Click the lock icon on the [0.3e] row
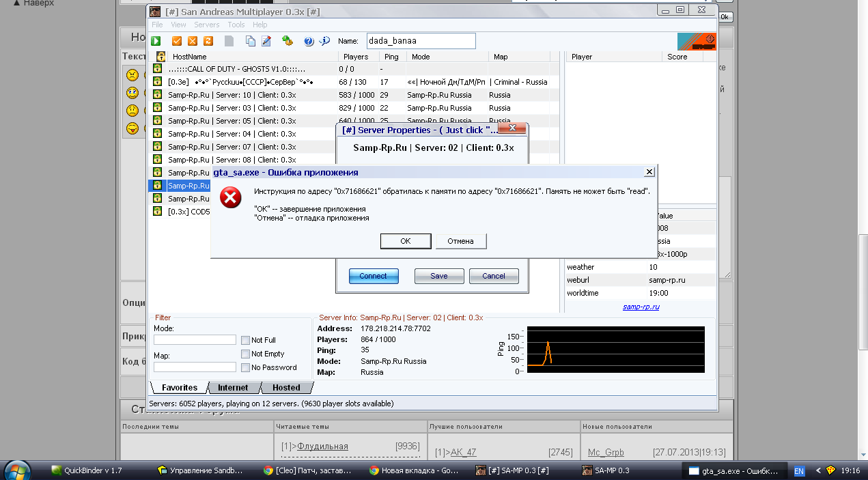Screen dimensions: 868x480 [157, 82]
